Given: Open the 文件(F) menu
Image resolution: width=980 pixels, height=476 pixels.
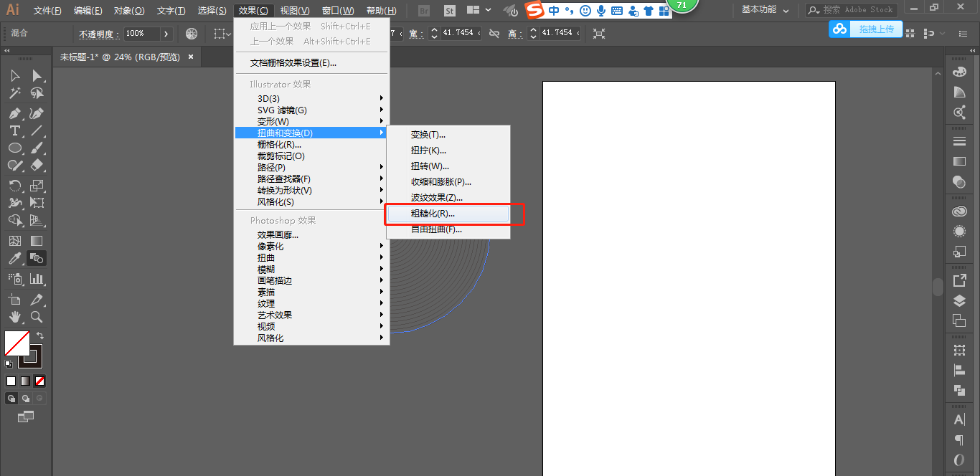Looking at the screenshot, I should pos(47,11).
